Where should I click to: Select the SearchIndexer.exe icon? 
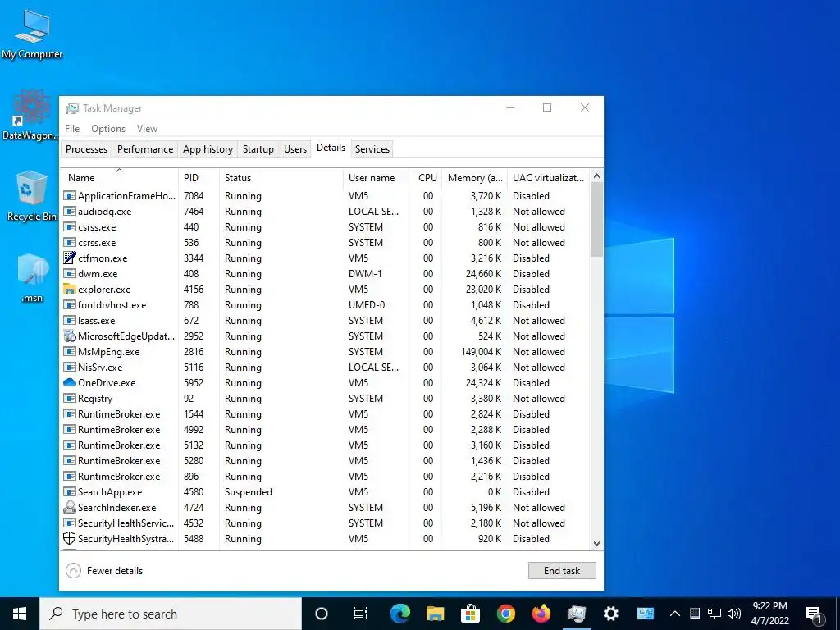[69, 507]
